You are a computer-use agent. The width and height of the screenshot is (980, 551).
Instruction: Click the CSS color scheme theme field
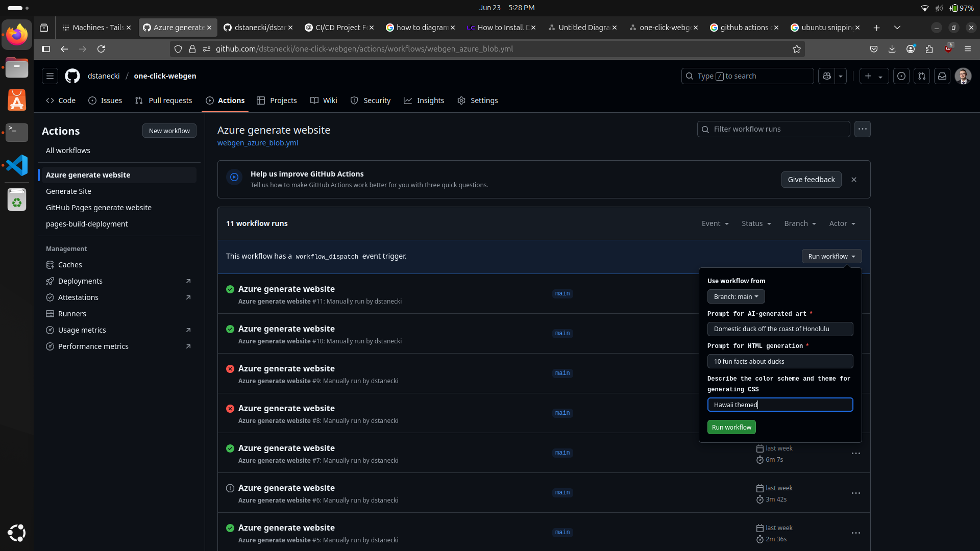tap(780, 405)
